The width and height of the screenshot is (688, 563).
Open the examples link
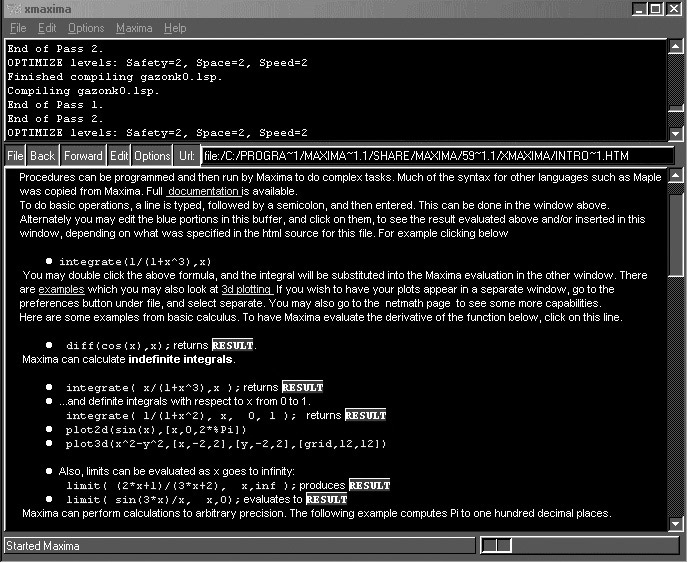click(x=61, y=289)
